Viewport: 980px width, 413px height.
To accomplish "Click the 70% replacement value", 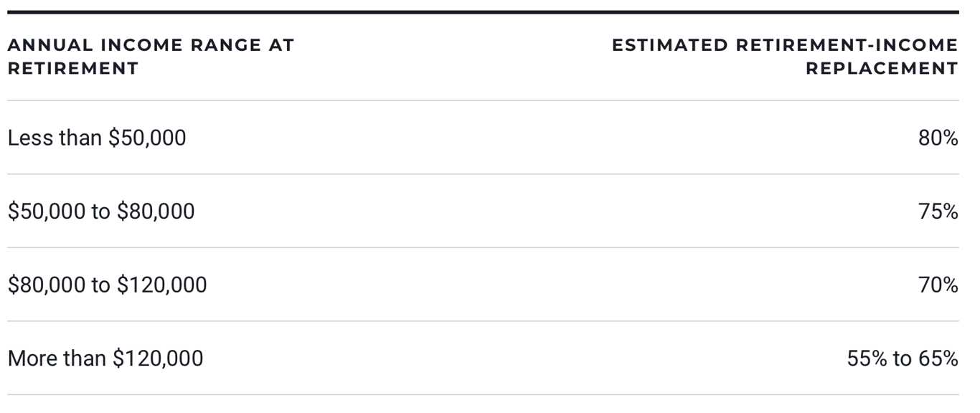I will tap(938, 285).
